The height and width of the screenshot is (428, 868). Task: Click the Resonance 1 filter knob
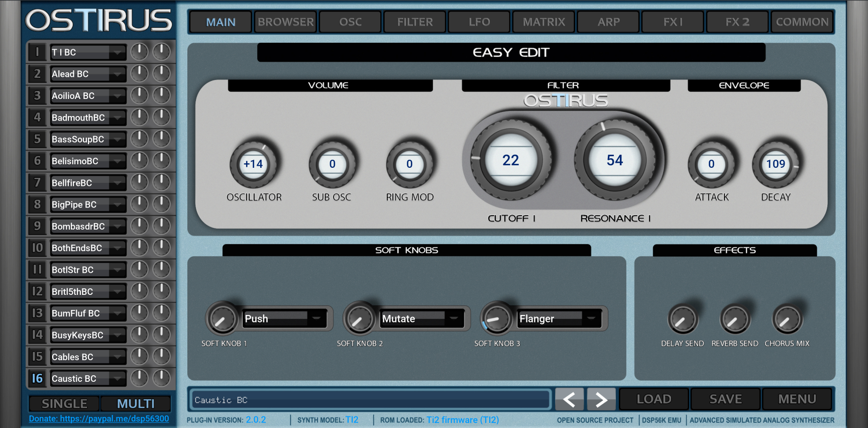click(614, 160)
